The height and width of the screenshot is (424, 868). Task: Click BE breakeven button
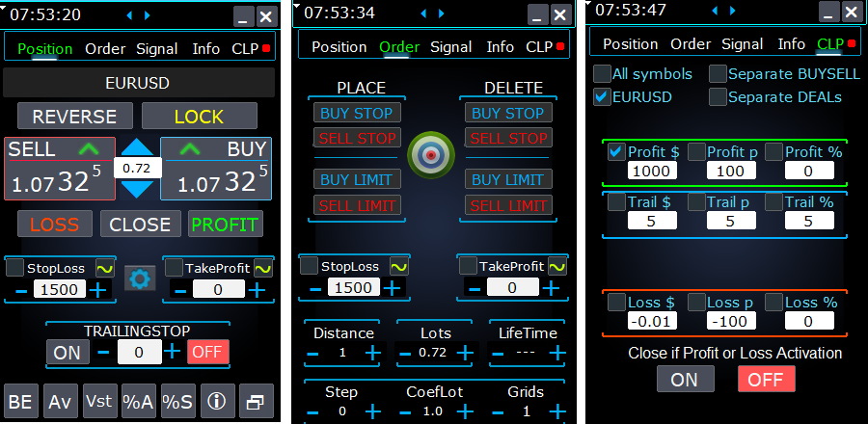pyautogui.click(x=20, y=401)
